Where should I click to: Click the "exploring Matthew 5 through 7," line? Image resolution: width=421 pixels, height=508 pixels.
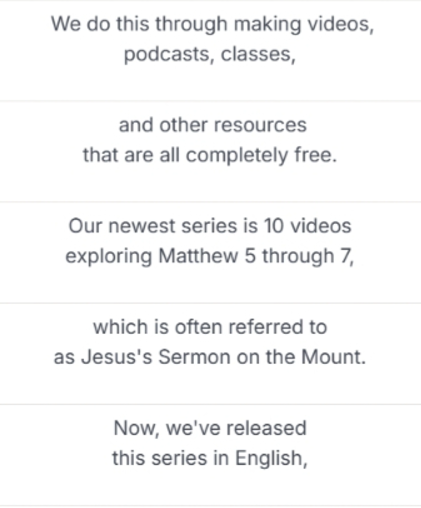click(209, 257)
